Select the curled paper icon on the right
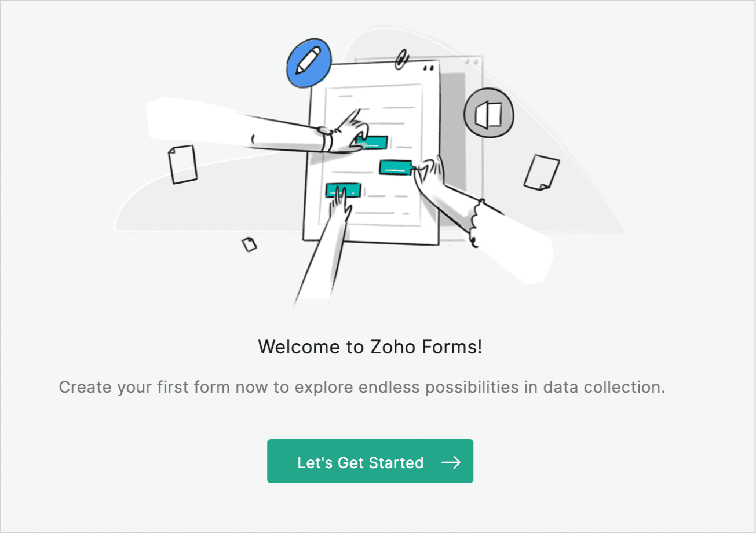756x533 pixels. click(541, 172)
